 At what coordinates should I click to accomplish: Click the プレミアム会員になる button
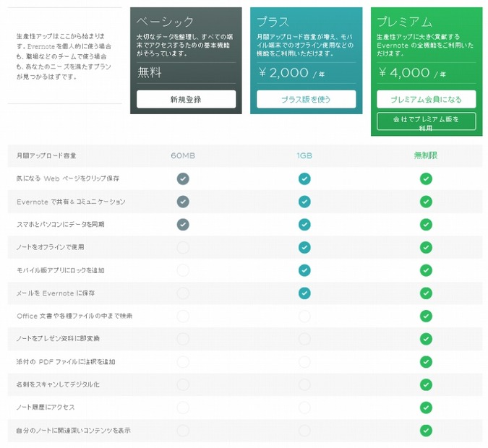point(427,99)
